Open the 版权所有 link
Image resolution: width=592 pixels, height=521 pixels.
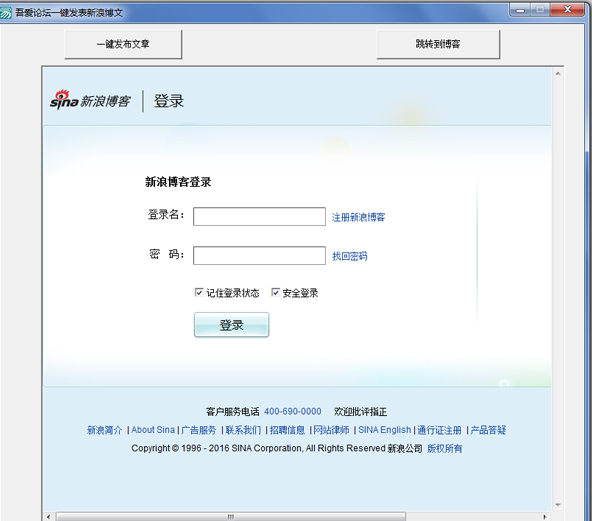point(444,449)
